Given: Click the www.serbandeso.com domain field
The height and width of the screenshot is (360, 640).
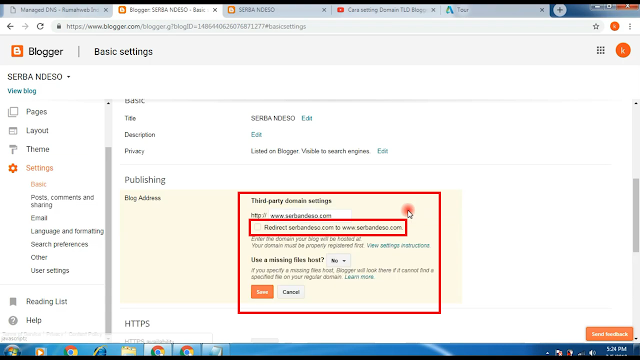Looking at the screenshot, I should coord(309,215).
